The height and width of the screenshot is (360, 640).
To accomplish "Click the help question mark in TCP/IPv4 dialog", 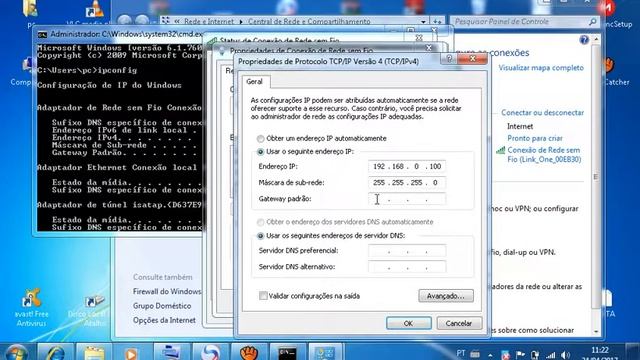I will coord(449,59).
